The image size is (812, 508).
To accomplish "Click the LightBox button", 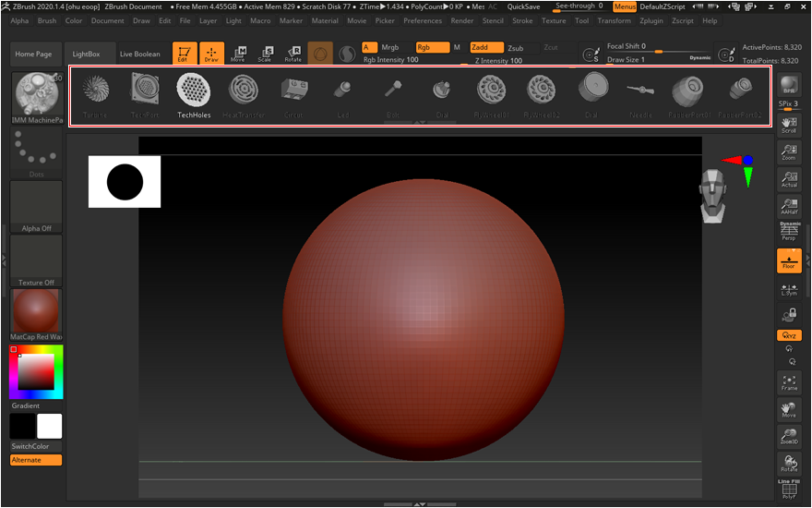I will [88, 54].
